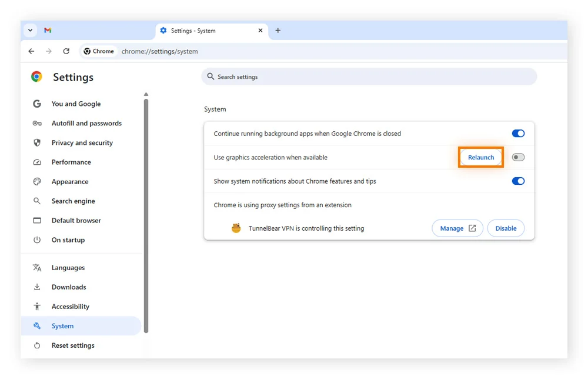Disable continue running background apps toggle
Screen dimensions: 588x379
518,134
